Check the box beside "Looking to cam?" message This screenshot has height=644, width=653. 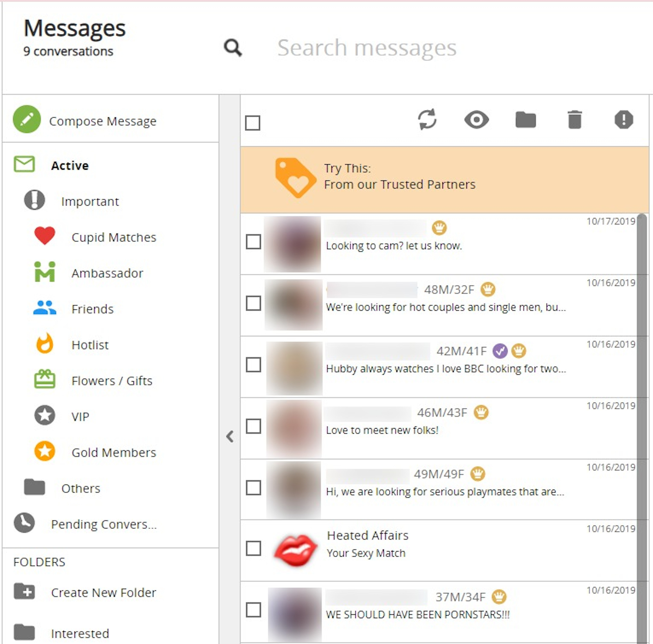(x=254, y=242)
